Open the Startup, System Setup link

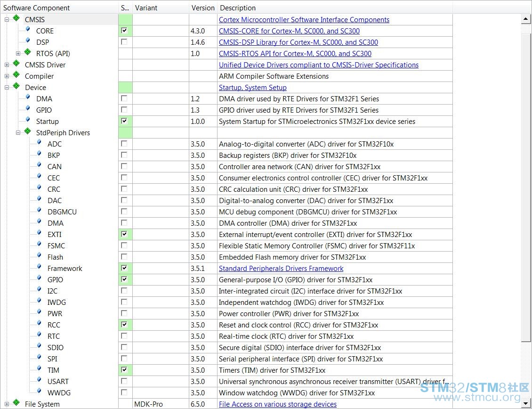click(253, 88)
